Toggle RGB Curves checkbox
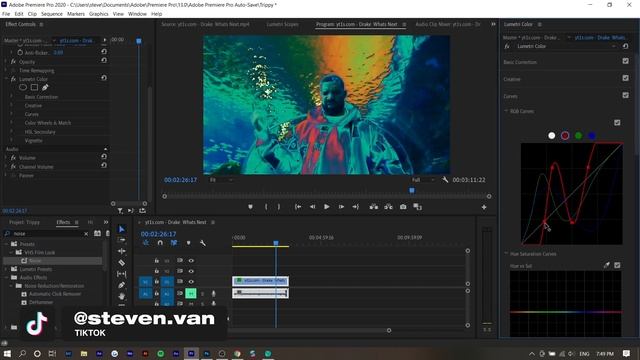The height and width of the screenshot is (360, 640). pyautogui.click(x=617, y=122)
